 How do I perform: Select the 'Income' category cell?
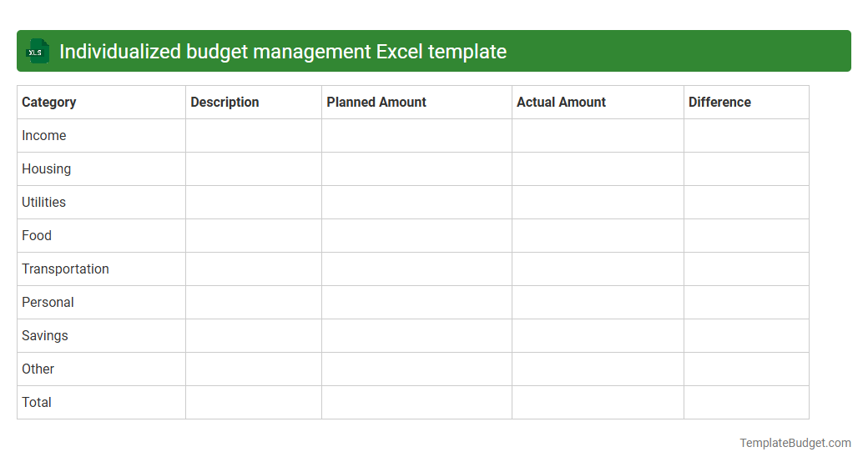[x=101, y=136]
